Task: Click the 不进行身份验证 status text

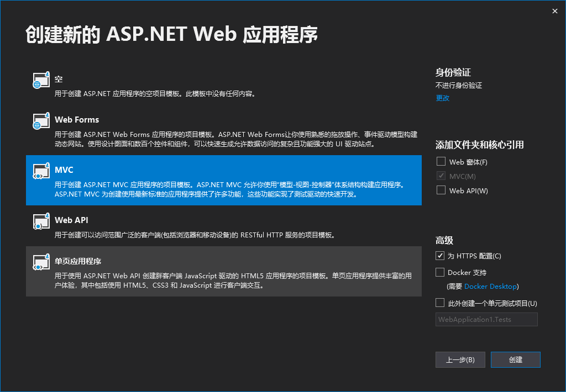Action: pyautogui.click(x=458, y=86)
